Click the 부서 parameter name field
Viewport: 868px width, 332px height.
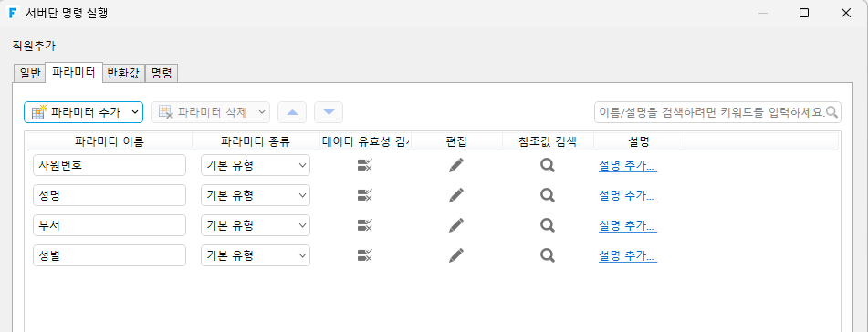pyautogui.click(x=110, y=225)
